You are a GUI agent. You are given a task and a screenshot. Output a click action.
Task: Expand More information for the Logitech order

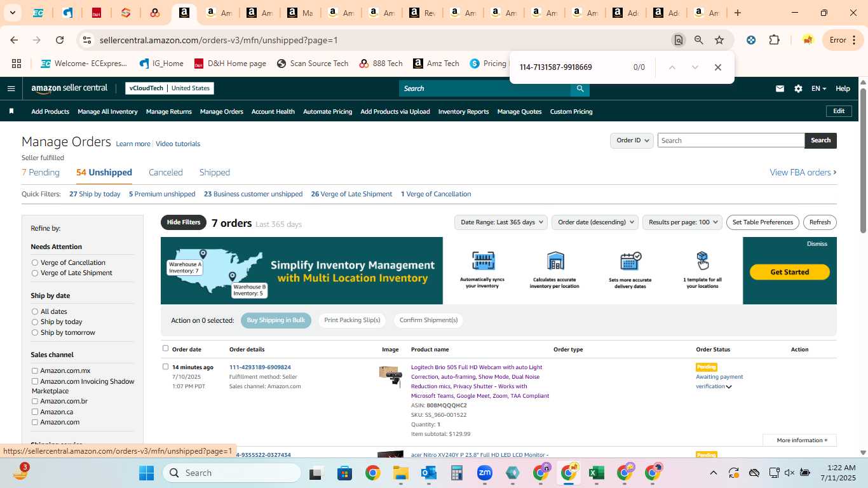coord(800,440)
